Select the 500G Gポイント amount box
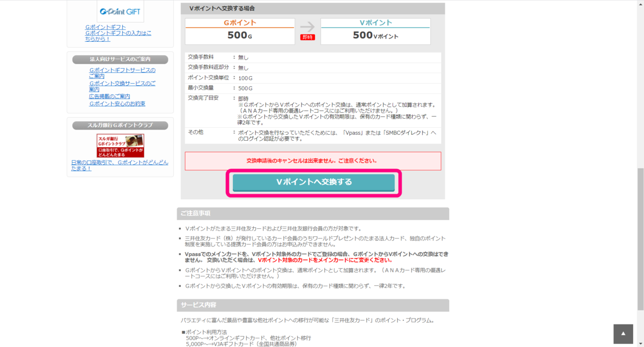The height and width of the screenshot is (347, 644). point(240,32)
